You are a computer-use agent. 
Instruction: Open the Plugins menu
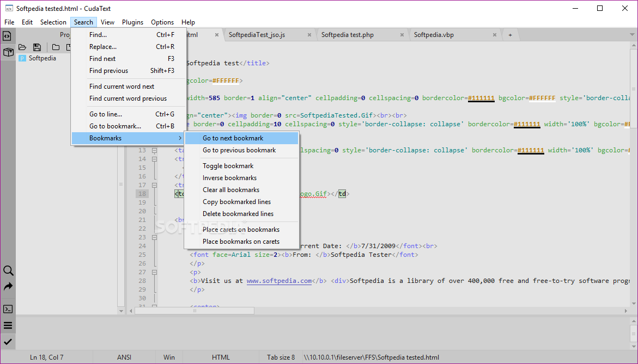click(132, 22)
